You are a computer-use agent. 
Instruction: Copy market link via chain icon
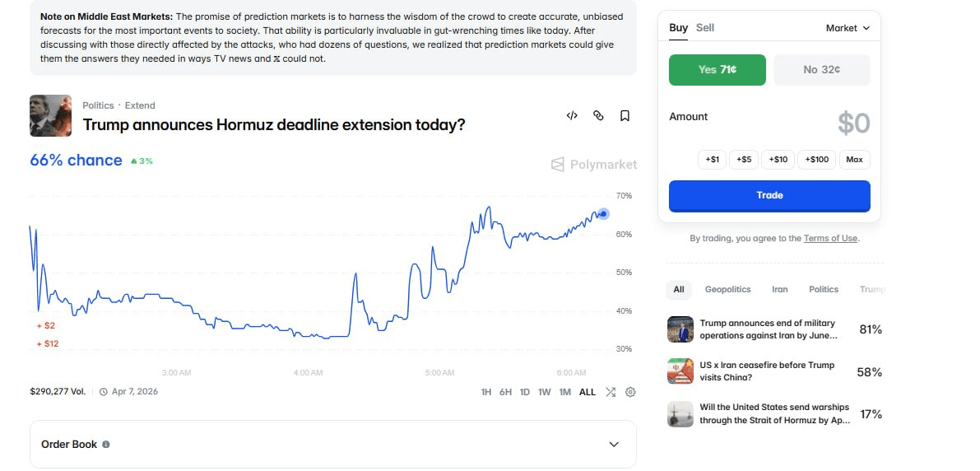[598, 116]
